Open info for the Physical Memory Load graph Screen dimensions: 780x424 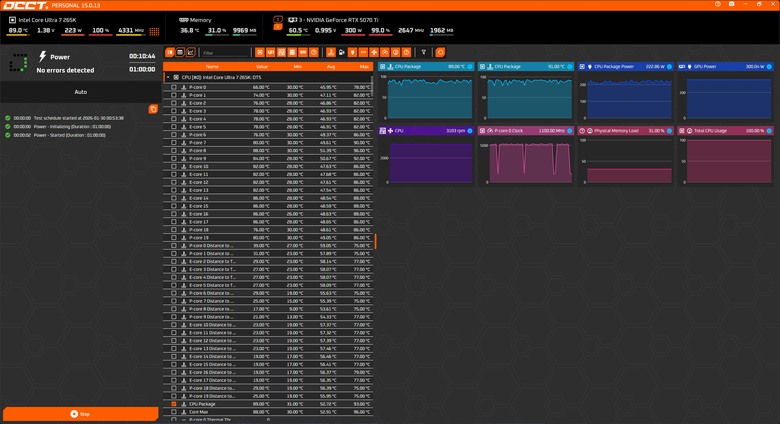pyautogui.click(x=670, y=131)
